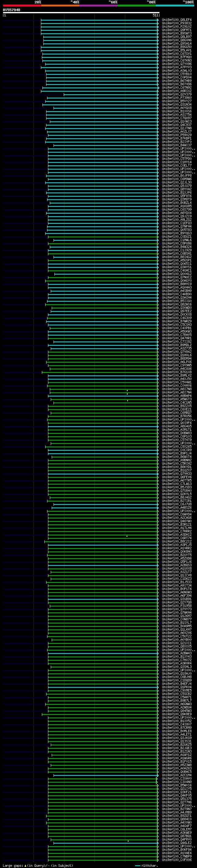
Task: Click the cyan ~100% identity legend segment
Action: coord(175,6)
